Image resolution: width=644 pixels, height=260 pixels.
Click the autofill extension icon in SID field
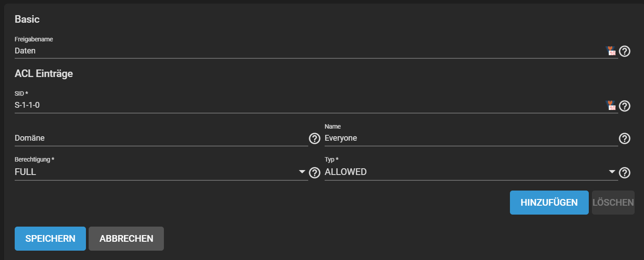point(611,106)
